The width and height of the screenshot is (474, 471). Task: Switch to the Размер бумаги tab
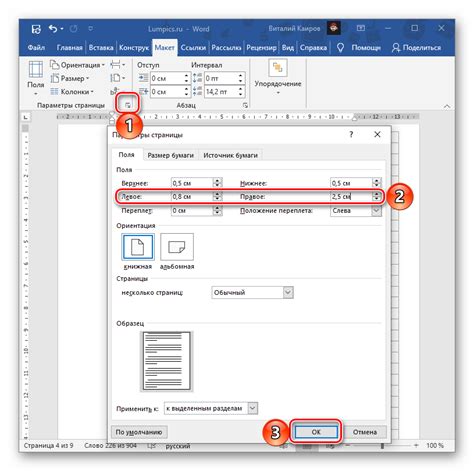pos(170,155)
